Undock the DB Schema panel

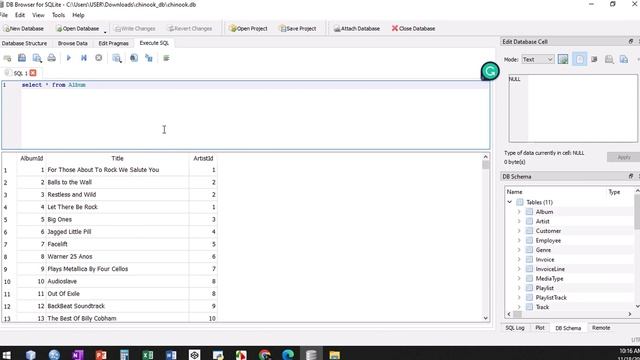point(631,176)
